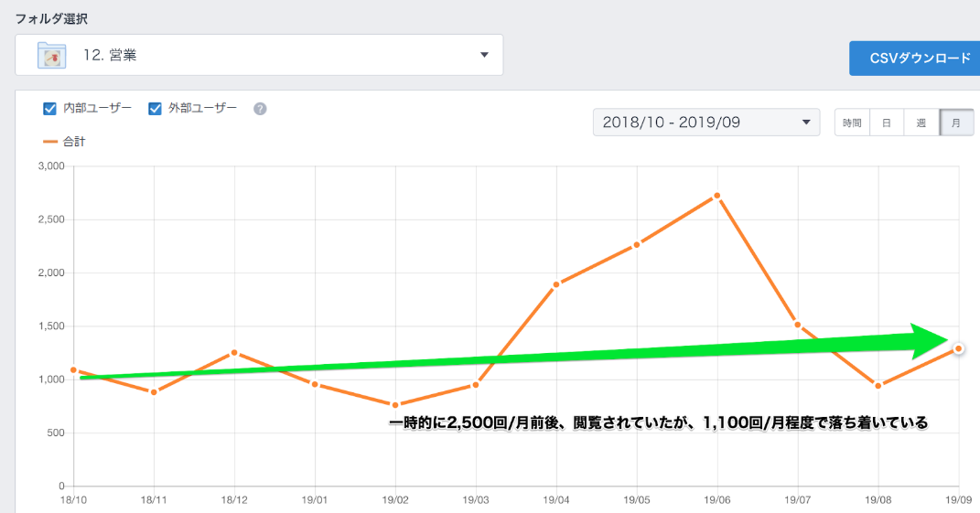Viewport: 980px width, 513px height.
Task: Switch chart to 週 weekly view
Action: pyautogui.click(x=921, y=123)
